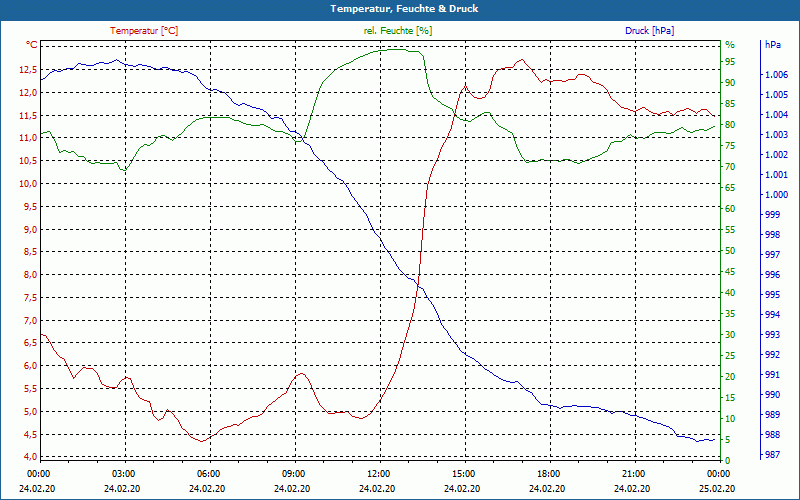Click the '06:00' time axis label

click(208, 473)
